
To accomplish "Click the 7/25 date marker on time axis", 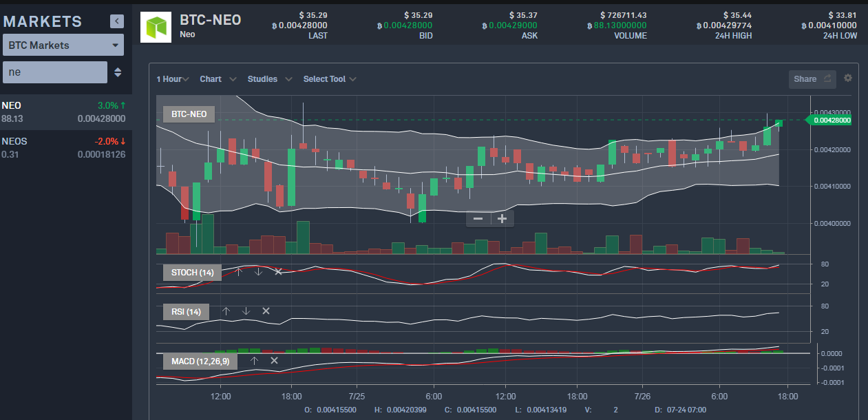I will tap(356, 397).
